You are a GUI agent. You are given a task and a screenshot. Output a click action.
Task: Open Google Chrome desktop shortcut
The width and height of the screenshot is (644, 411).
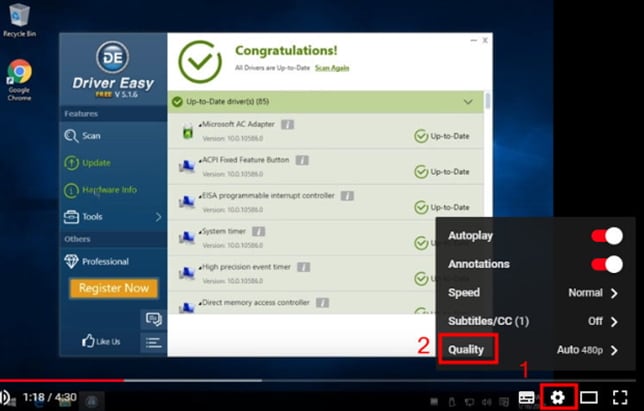pyautogui.click(x=19, y=80)
